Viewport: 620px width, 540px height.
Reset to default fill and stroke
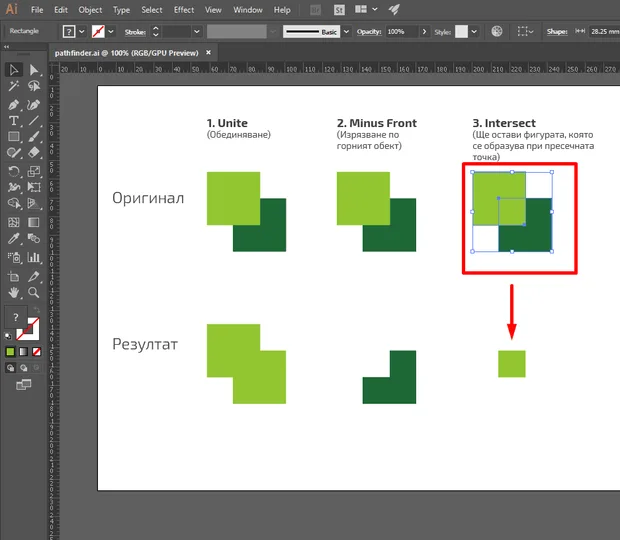(x=8, y=336)
